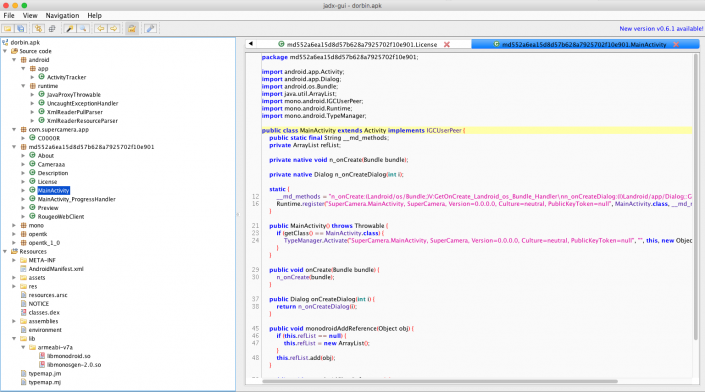Click the RougeoWebClient class icon

click(x=32, y=216)
